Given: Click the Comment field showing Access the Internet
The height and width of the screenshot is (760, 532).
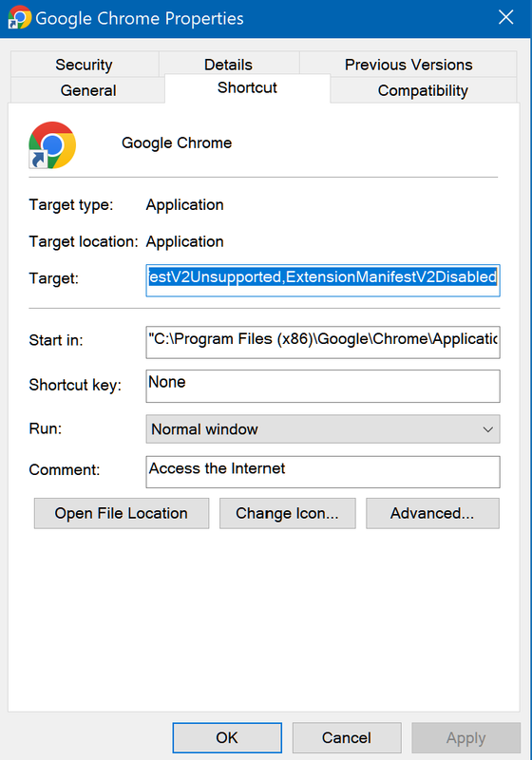Looking at the screenshot, I should click(323, 471).
